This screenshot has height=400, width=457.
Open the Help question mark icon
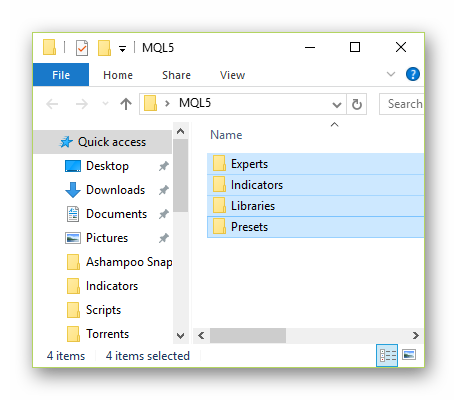[413, 74]
